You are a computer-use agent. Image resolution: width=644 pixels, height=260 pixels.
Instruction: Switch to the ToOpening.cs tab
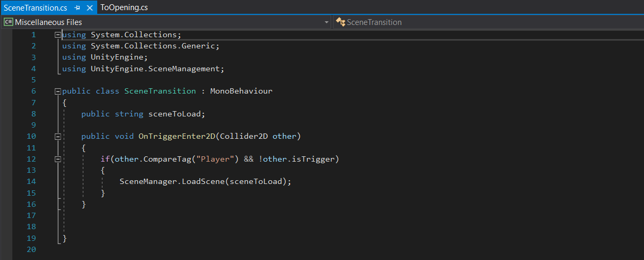point(124,7)
